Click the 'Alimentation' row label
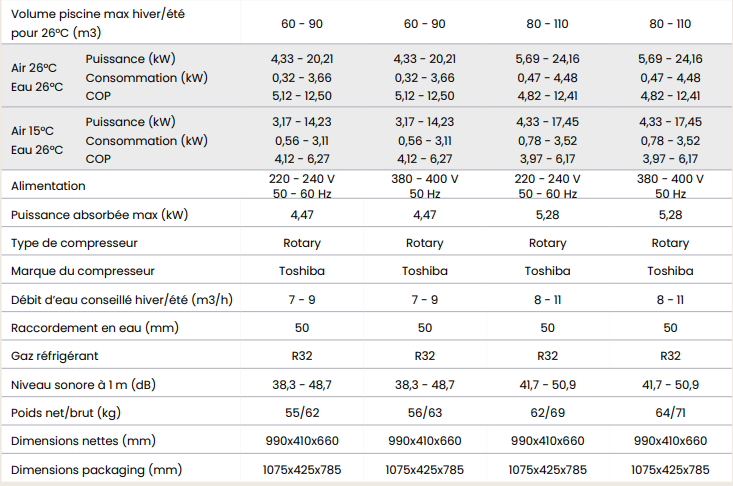733x486 pixels. tap(48, 186)
